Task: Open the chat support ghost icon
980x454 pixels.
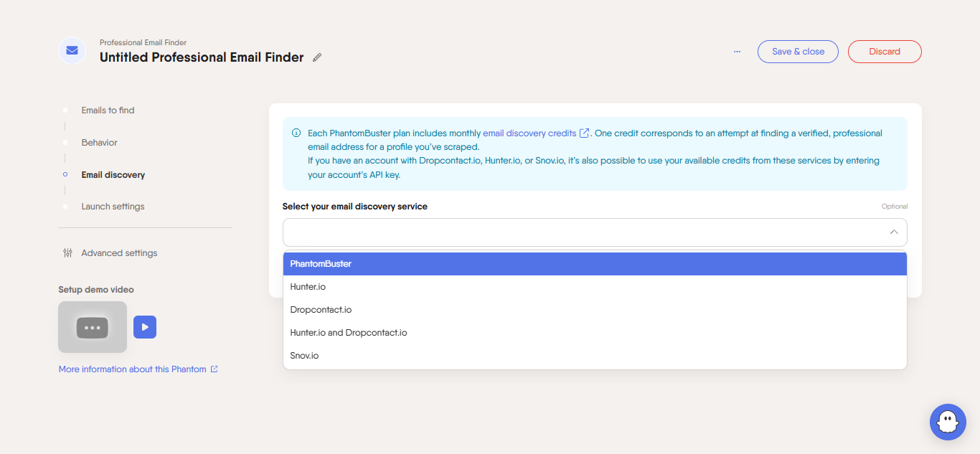Action: pos(948,422)
